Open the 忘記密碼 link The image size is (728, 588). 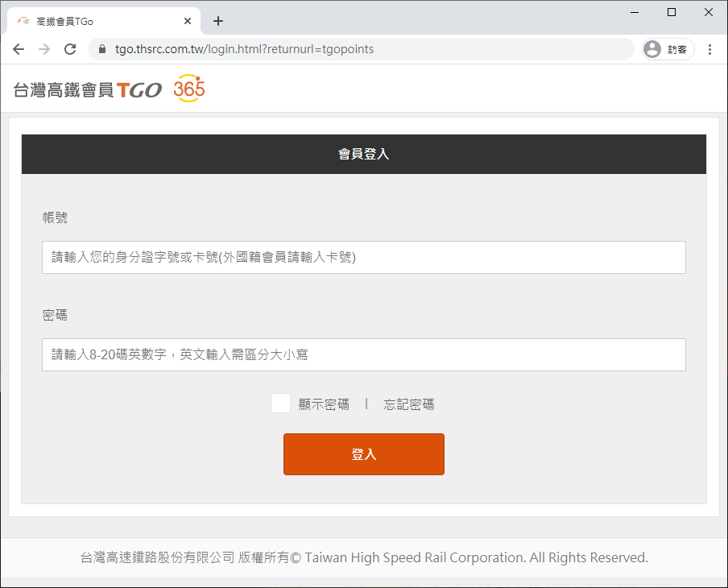pyautogui.click(x=408, y=404)
